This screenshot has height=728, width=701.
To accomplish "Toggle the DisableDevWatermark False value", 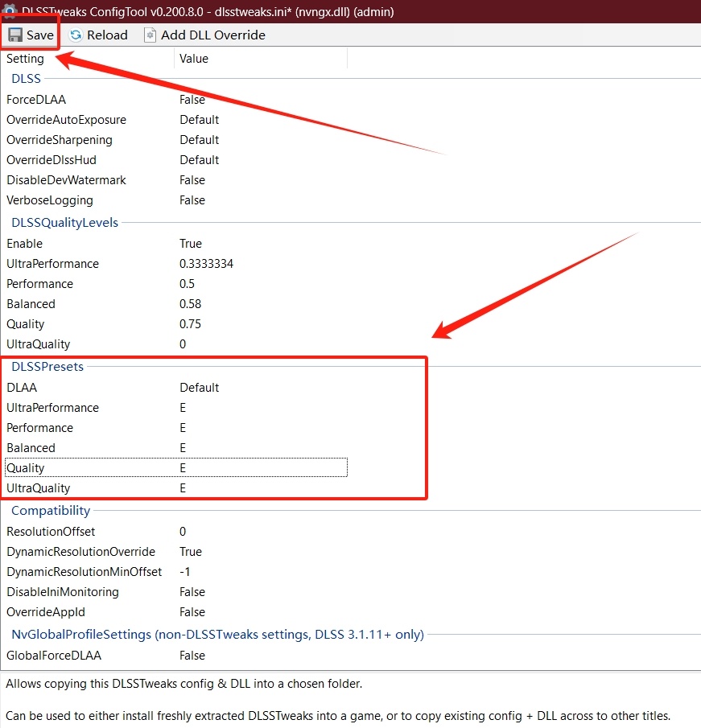I will 192,180.
